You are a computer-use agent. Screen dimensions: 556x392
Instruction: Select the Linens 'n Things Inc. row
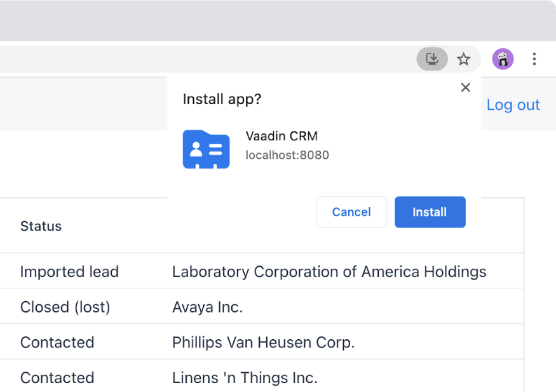[x=245, y=377]
